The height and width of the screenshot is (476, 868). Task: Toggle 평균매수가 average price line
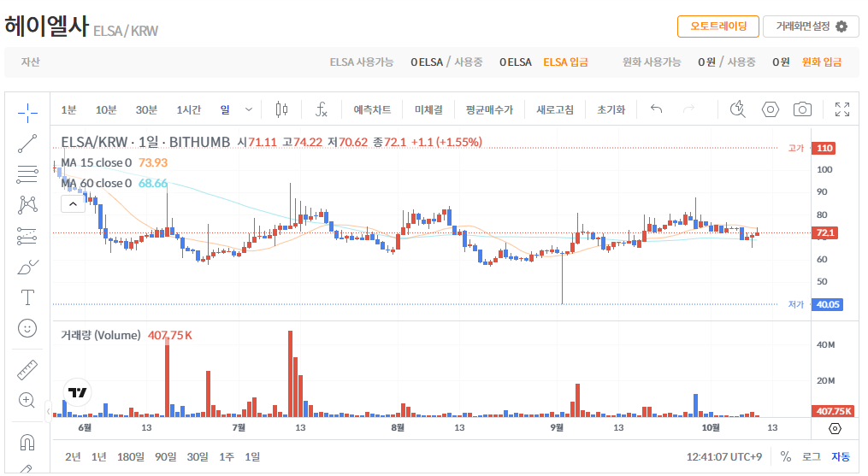coord(489,109)
